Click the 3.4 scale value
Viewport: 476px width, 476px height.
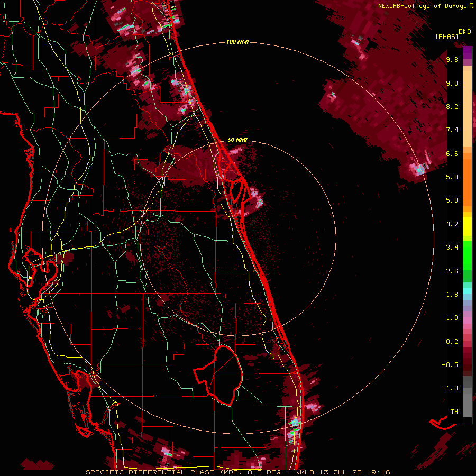click(x=452, y=248)
